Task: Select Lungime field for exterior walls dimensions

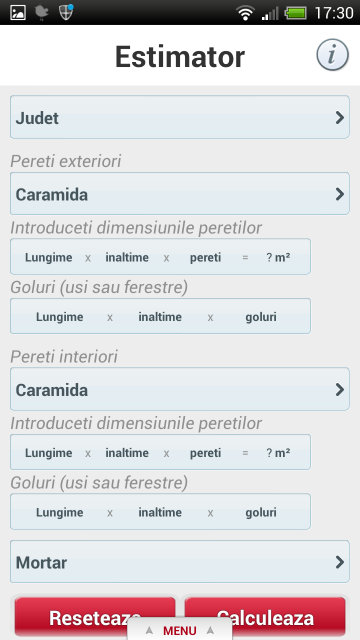Action: (x=49, y=258)
